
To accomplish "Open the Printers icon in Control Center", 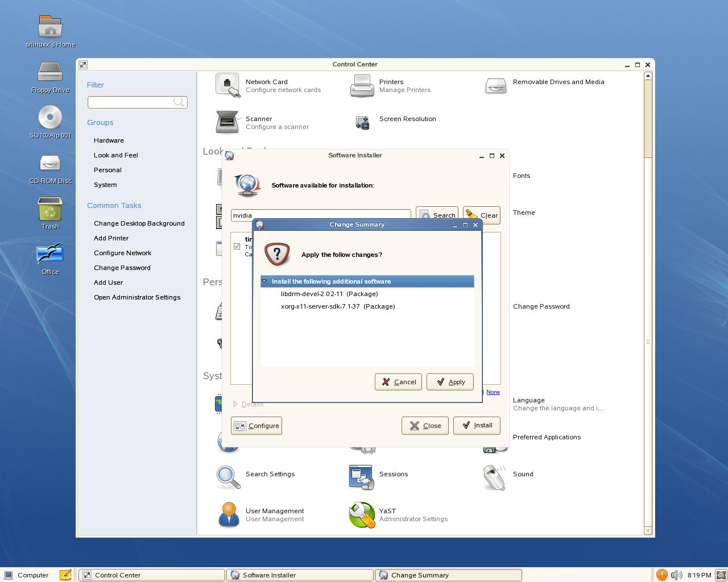I will (362, 85).
